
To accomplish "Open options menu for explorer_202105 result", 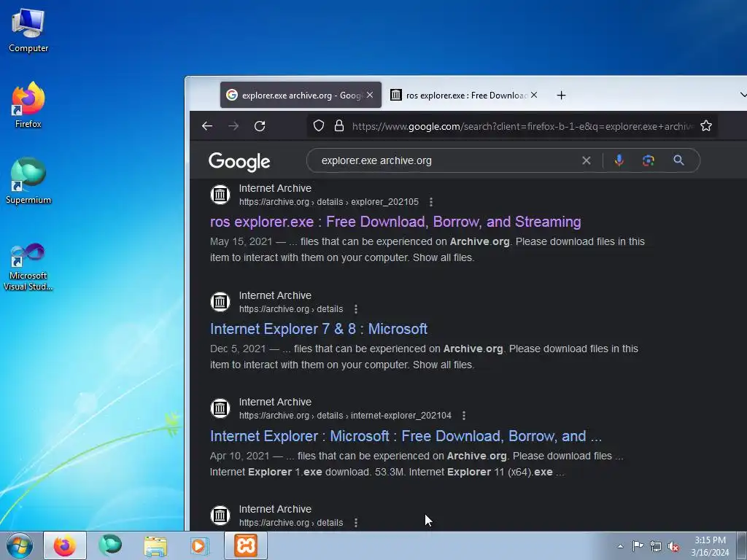I will pyautogui.click(x=431, y=202).
